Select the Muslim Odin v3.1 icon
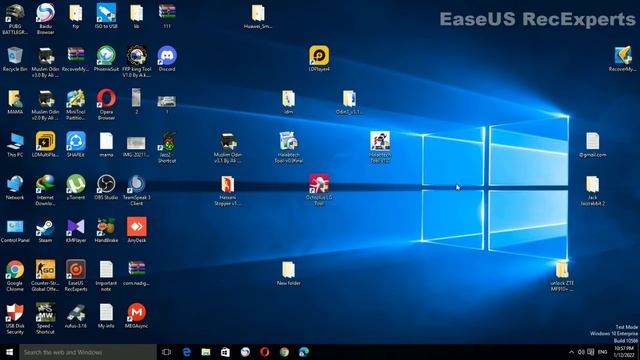 pos(228,147)
